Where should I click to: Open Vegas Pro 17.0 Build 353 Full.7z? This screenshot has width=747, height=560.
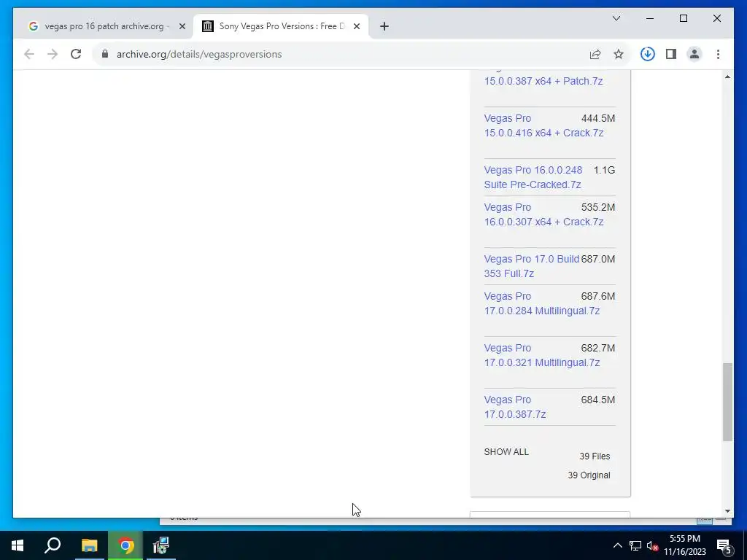[x=532, y=266]
